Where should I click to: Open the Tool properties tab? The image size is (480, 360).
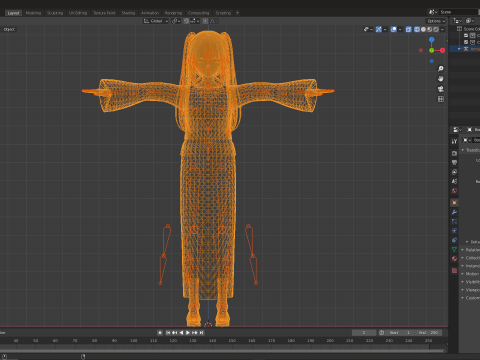point(454,141)
